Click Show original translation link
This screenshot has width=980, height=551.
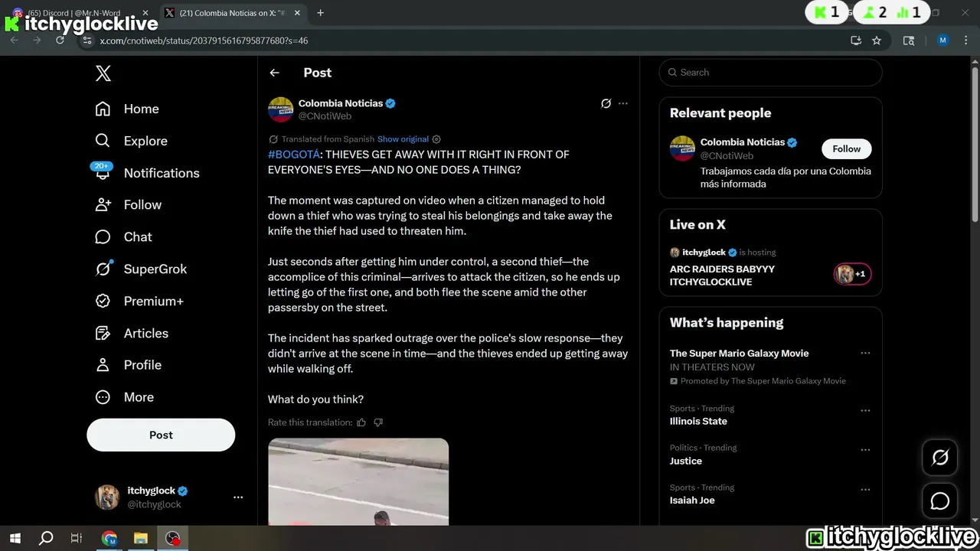pyautogui.click(x=403, y=139)
